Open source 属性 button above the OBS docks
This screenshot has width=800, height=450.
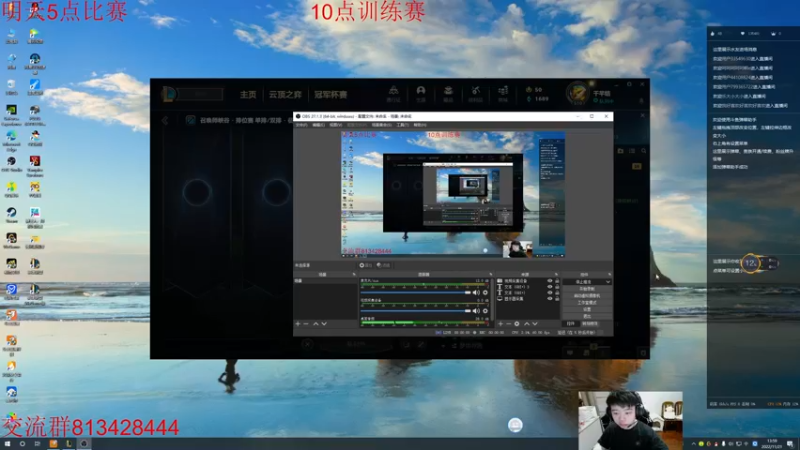point(366,265)
